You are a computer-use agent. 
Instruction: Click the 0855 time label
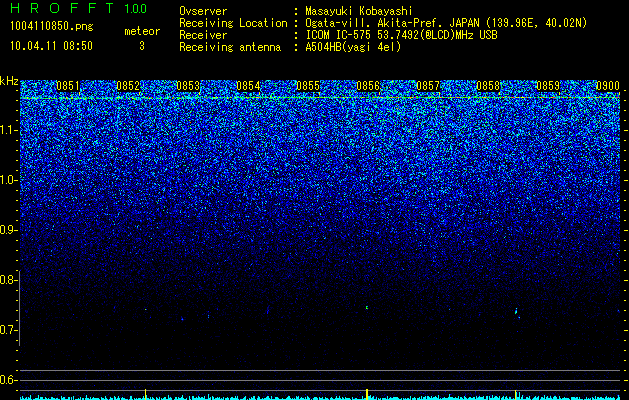[x=308, y=86]
